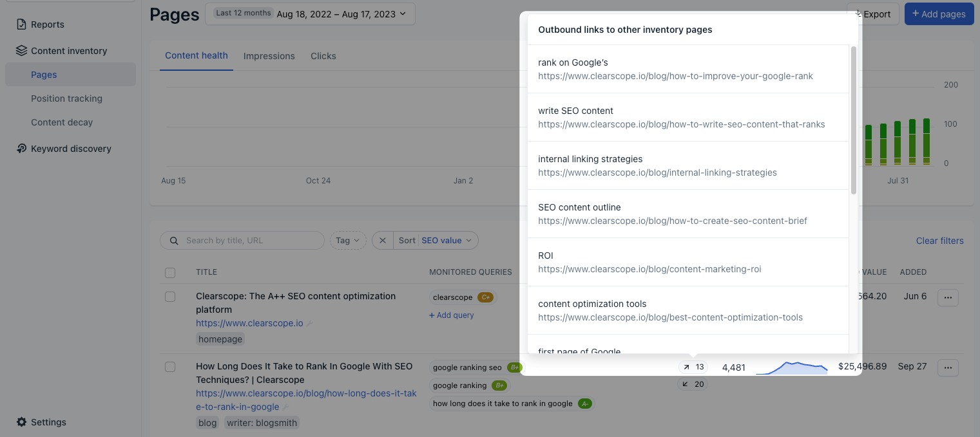
Task: Click the popup's vertical scrollbar thumb
Action: pyautogui.click(x=854, y=120)
